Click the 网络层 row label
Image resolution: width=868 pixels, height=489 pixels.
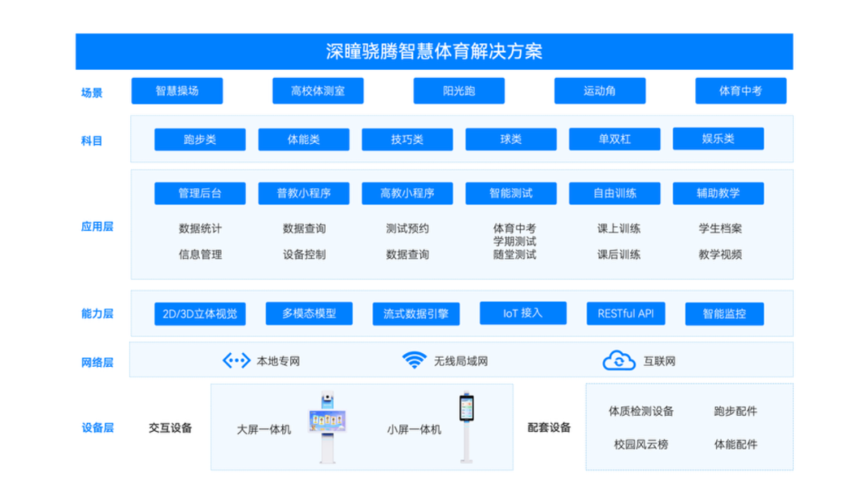97,363
